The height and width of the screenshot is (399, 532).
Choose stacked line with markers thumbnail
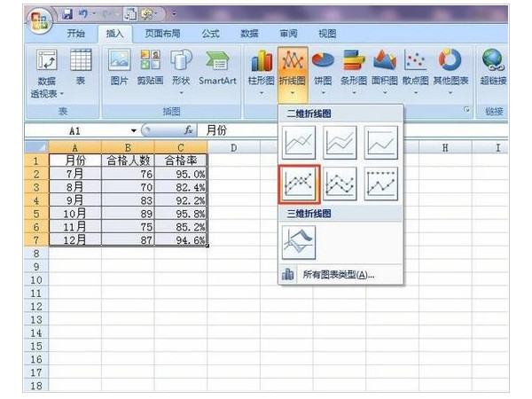[x=340, y=184]
